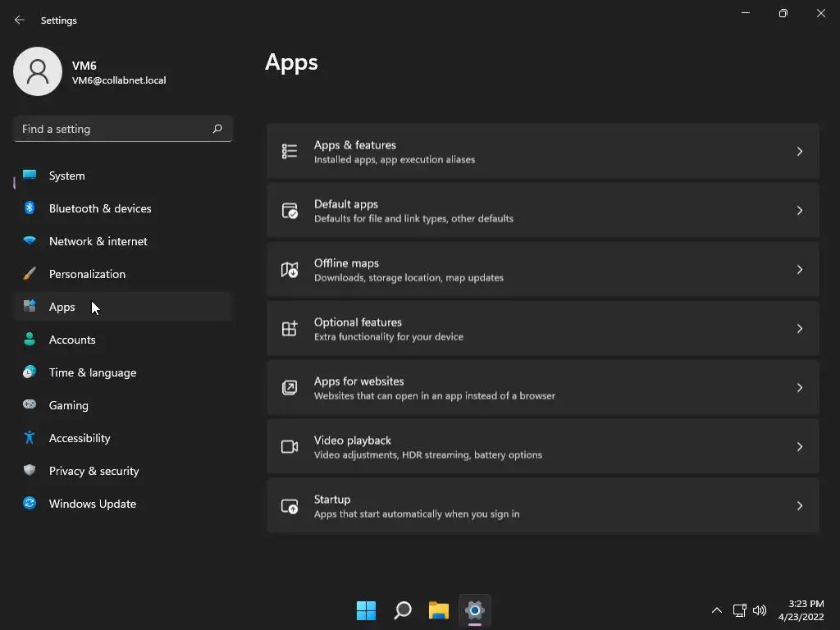
Task: Click the Time & language clock icon
Action: (30, 372)
